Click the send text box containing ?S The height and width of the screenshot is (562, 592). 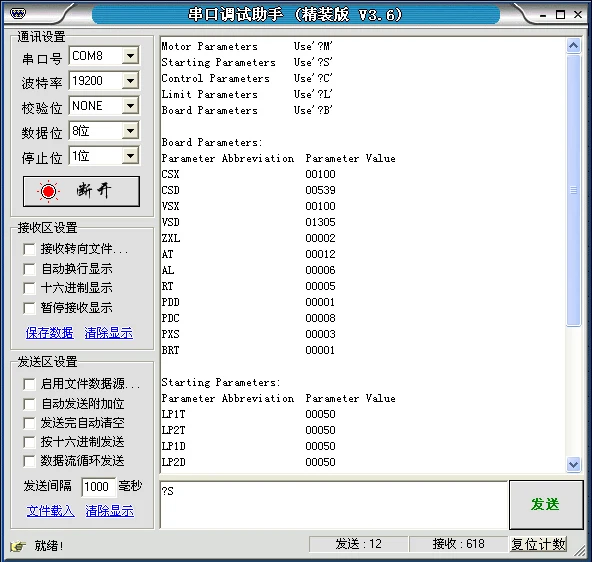pyautogui.click(x=333, y=505)
